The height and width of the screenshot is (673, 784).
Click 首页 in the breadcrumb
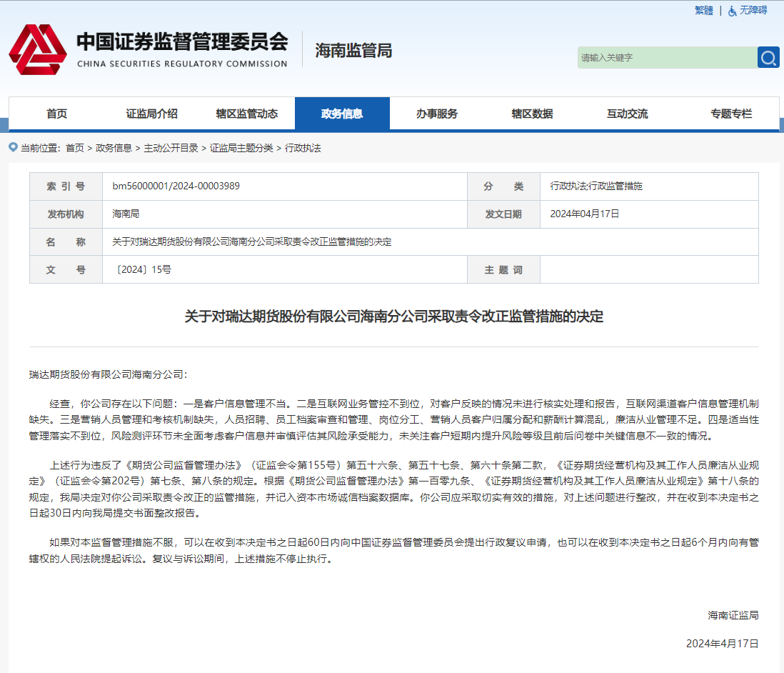(75, 148)
